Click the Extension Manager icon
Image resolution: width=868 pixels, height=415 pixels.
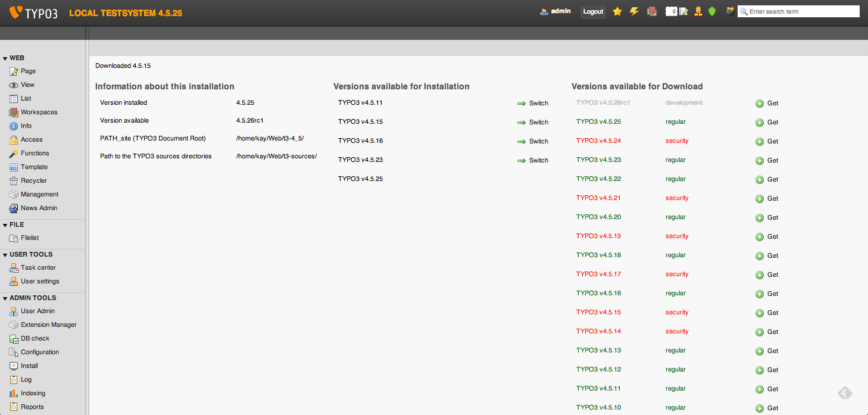tap(14, 325)
